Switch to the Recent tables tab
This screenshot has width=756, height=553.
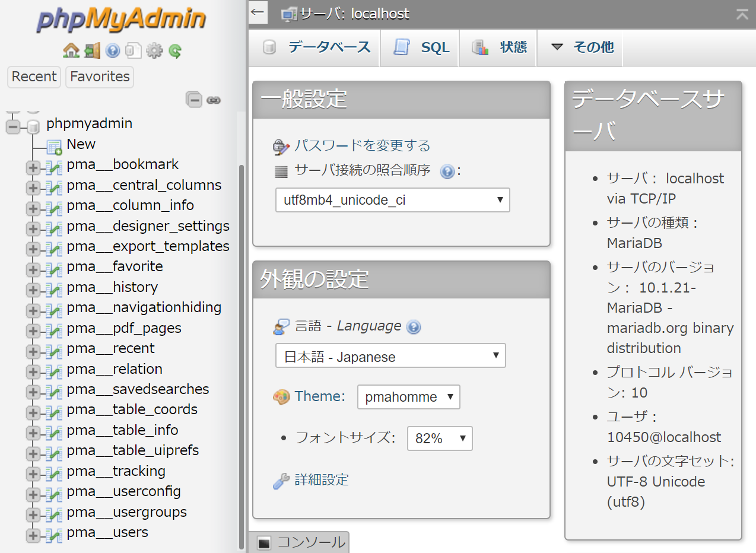(34, 77)
